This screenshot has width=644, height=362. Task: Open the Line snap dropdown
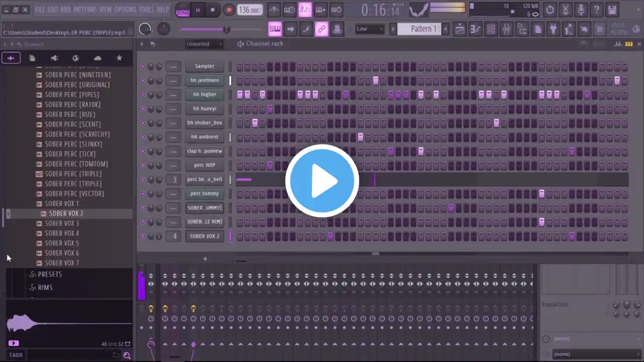(370, 29)
